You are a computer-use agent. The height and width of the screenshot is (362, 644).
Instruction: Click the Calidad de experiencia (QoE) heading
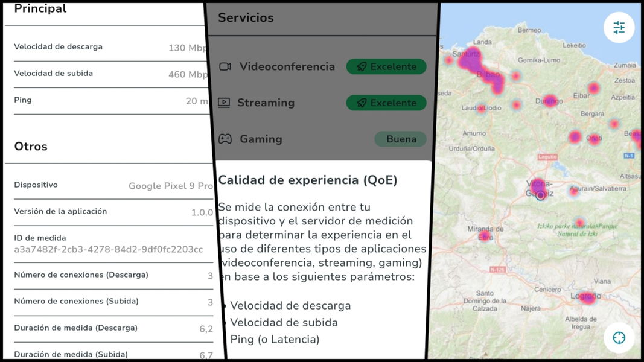point(308,180)
